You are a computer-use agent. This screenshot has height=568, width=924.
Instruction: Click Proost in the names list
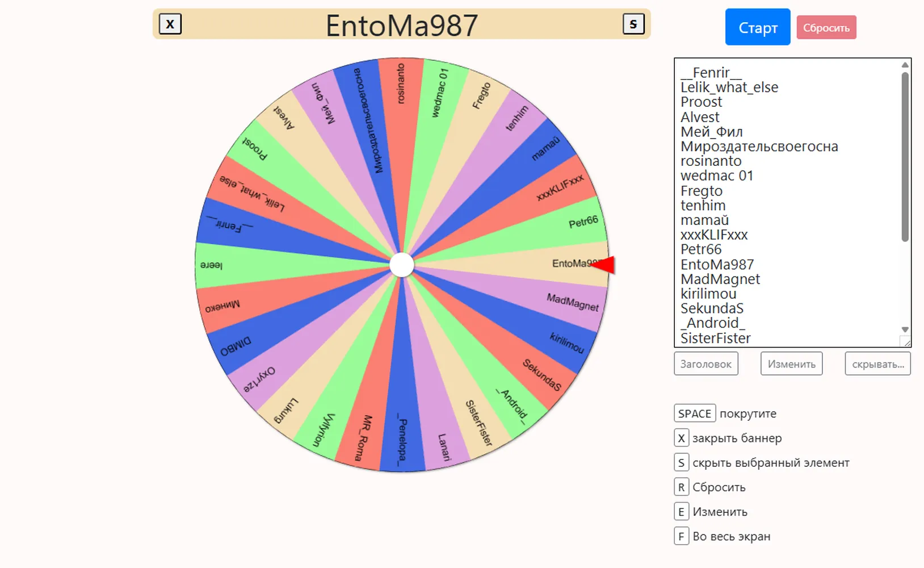pos(702,102)
